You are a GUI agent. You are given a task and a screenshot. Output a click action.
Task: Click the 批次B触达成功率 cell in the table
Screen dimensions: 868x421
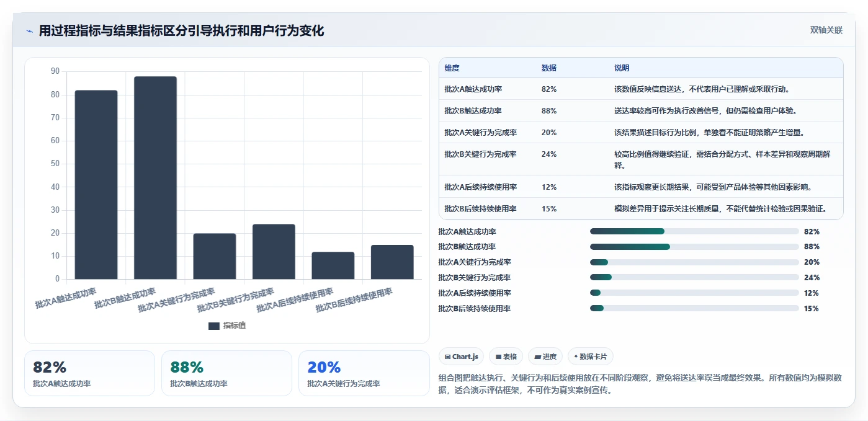473,111
